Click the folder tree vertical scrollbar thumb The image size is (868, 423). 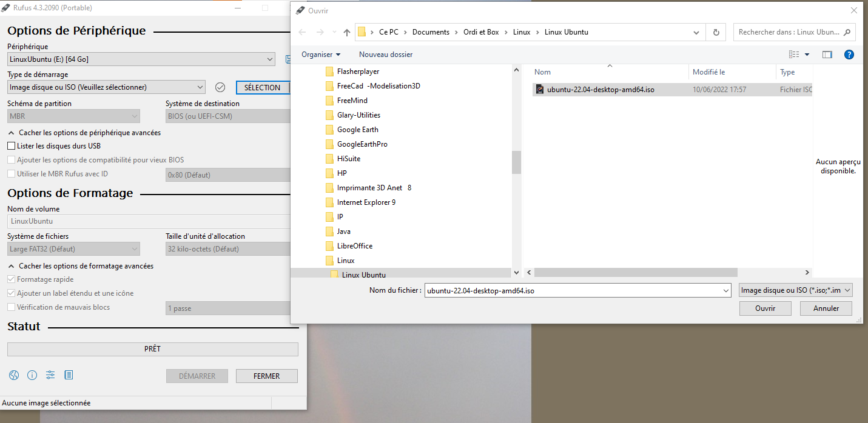pos(516,162)
